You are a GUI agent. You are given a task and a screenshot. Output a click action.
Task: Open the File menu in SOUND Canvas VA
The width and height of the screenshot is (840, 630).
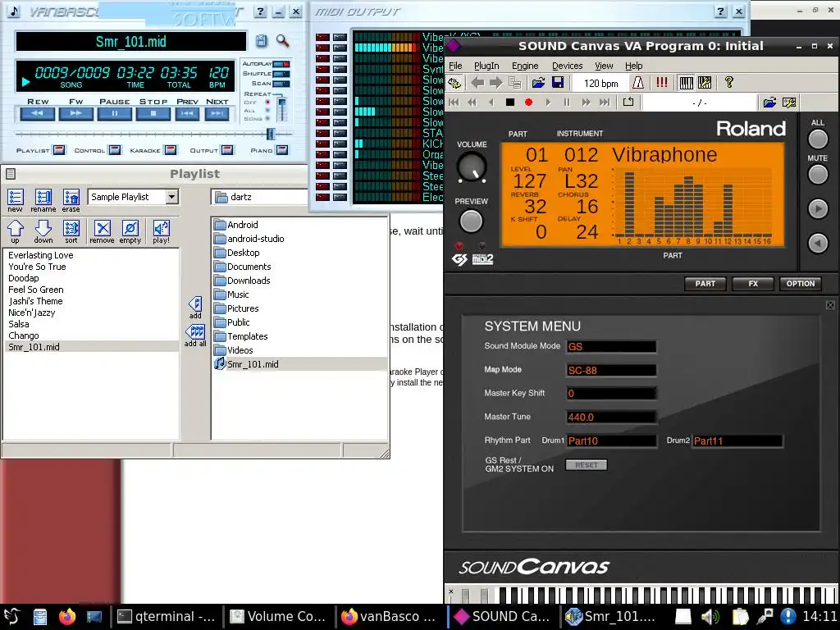[x=455, y=66]
